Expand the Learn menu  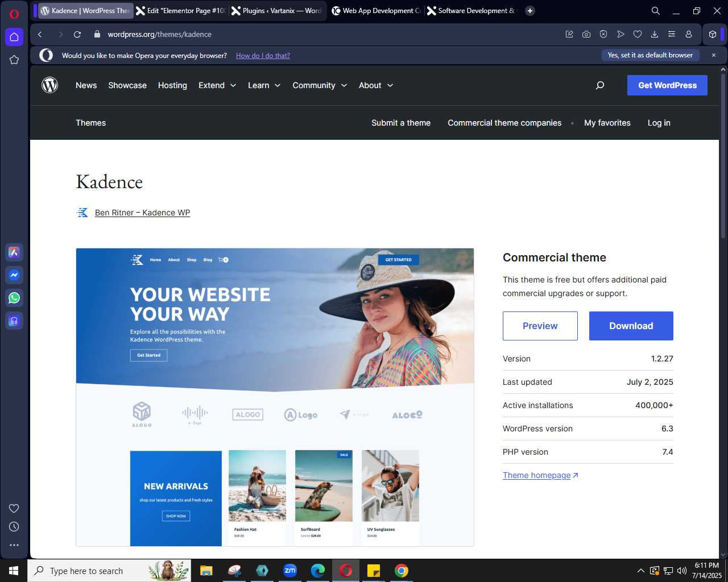264,85
